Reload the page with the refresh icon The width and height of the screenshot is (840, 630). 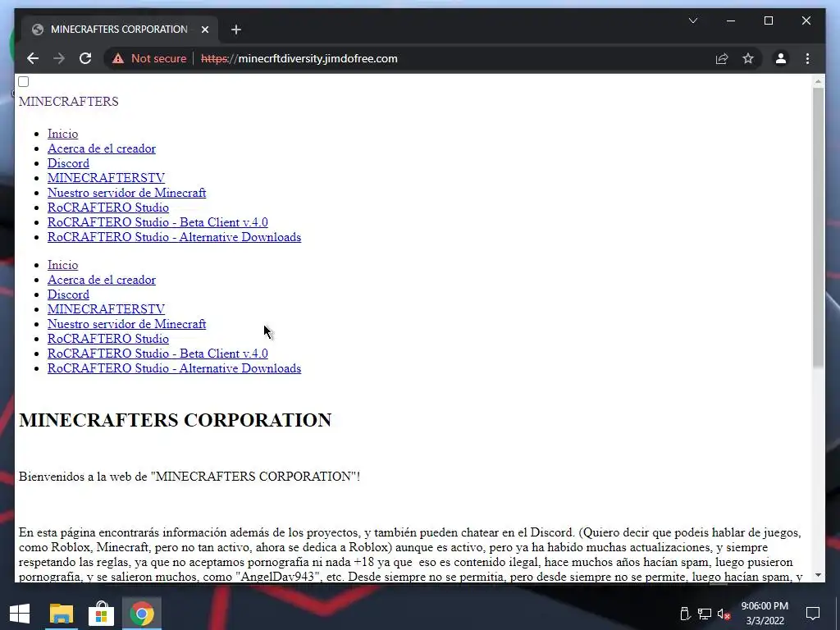pos(85,58)
